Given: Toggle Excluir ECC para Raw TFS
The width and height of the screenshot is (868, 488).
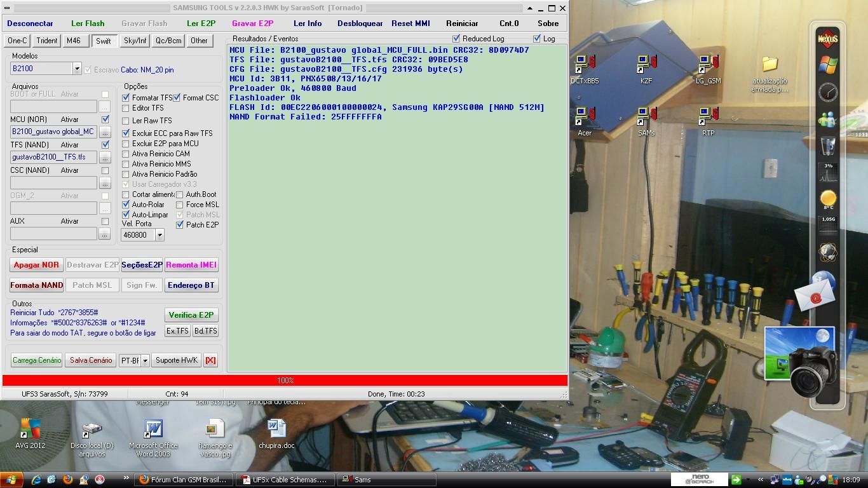Looking at the screenshot, I should coord(126,133).
